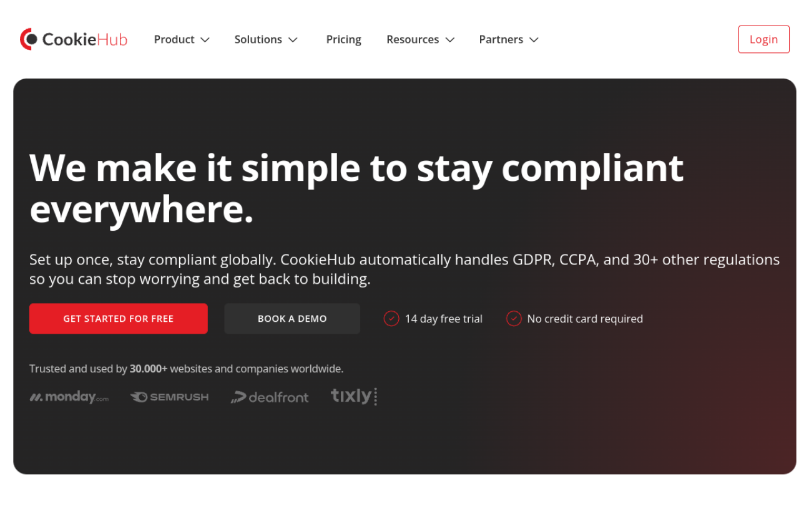This screenshot has height=532, width=799.
Task: Click the 'Trusted and used by 30.000+' text
Action: 98,369
